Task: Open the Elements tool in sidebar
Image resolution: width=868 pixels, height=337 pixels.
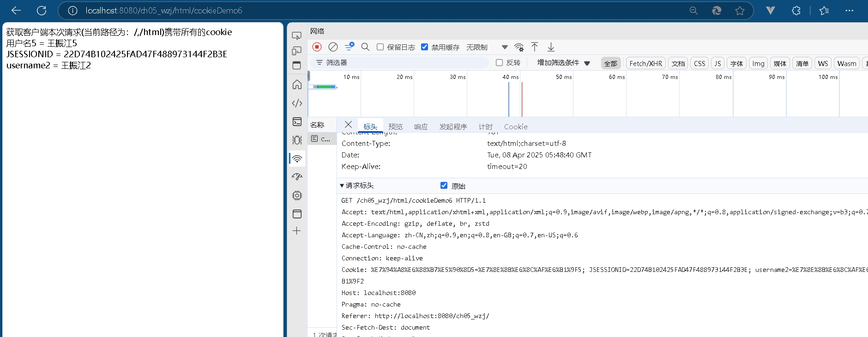Action: tap(297, 103)
